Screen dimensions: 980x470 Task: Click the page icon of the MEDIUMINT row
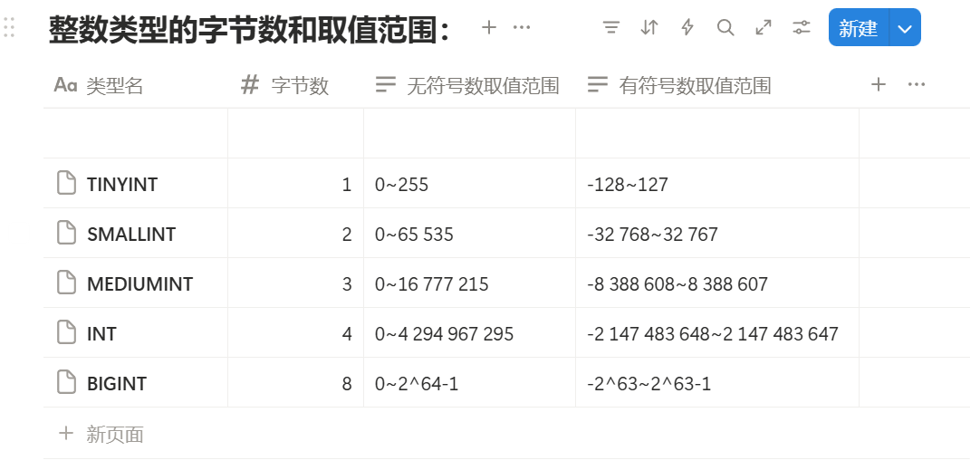(x=67, y=283)
